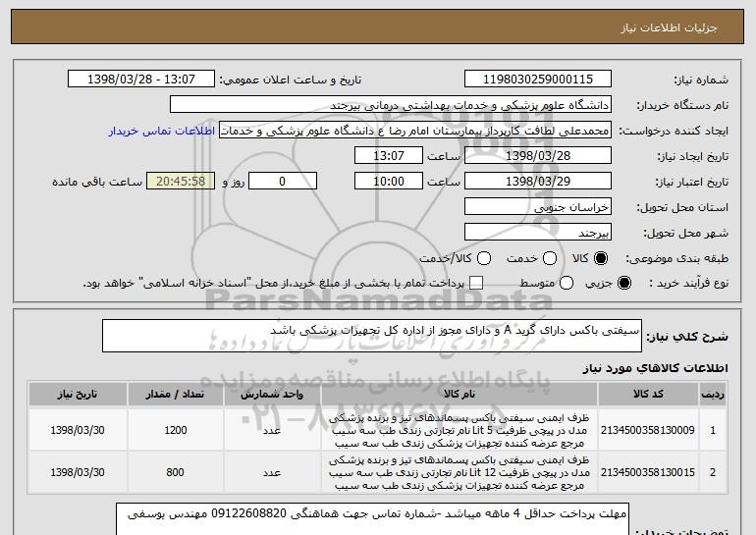Click the public announcement date field 13:07
The height and width of the screenshot is (535, 756).
pos(141,80)
